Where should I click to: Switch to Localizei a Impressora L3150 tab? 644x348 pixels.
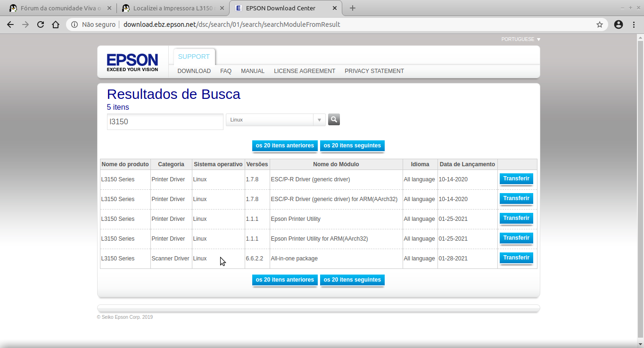(173, 8)
